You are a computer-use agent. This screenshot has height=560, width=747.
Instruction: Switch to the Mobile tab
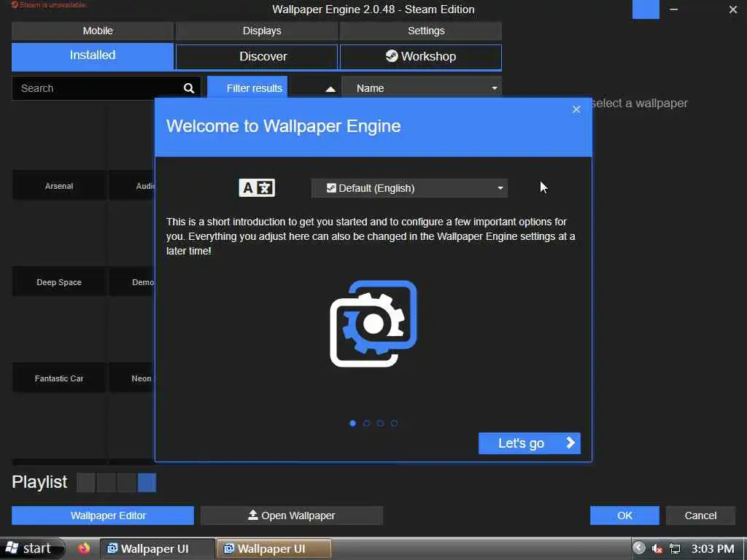pos(93,31)
